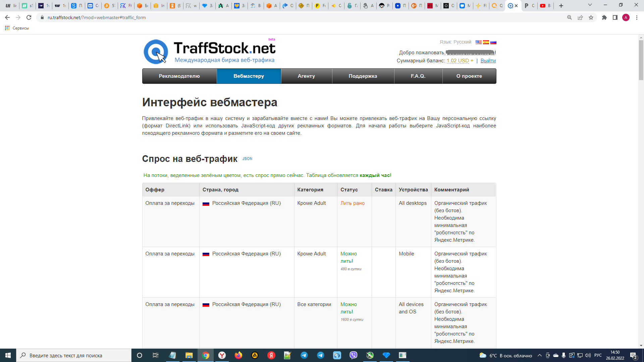The height and width of the screenshot is (362, 644).
Task: Open Task View in the taskbar
Action: point(155,355)
